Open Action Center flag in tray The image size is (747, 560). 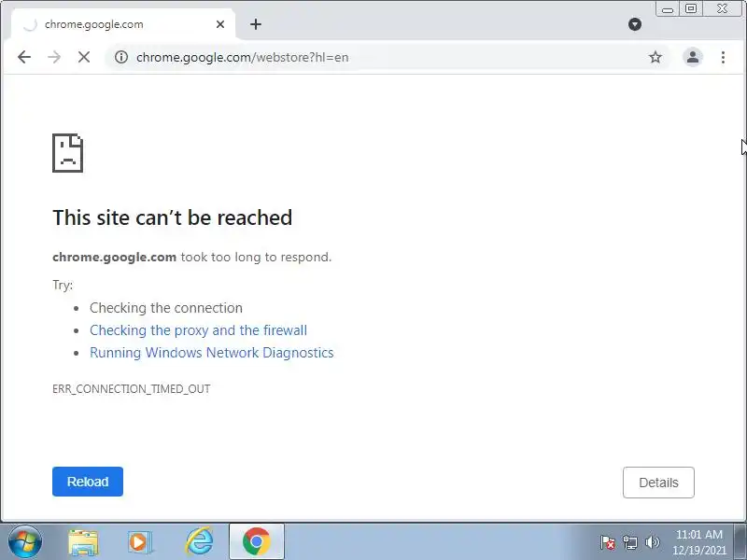[x=608, y=542]
